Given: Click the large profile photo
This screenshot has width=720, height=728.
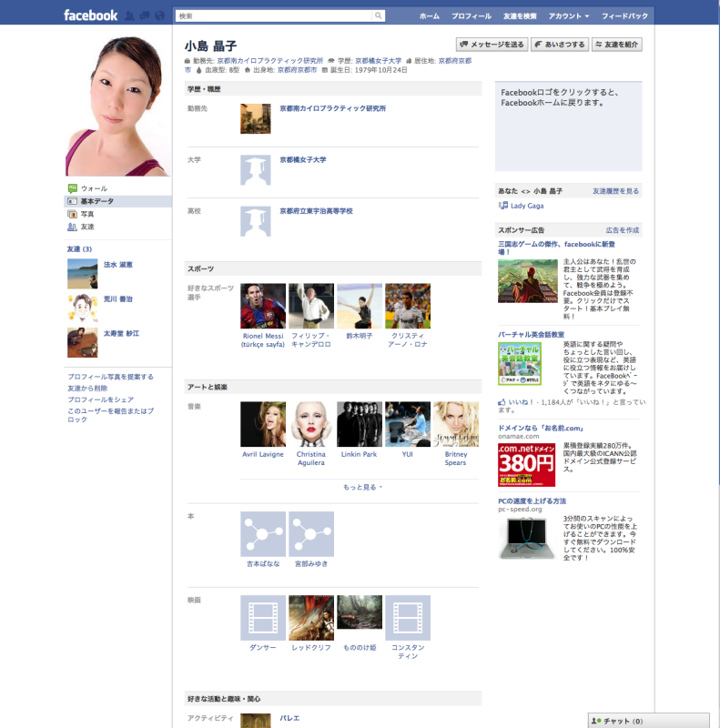Looking at the screenshot, I should point(117,106).
